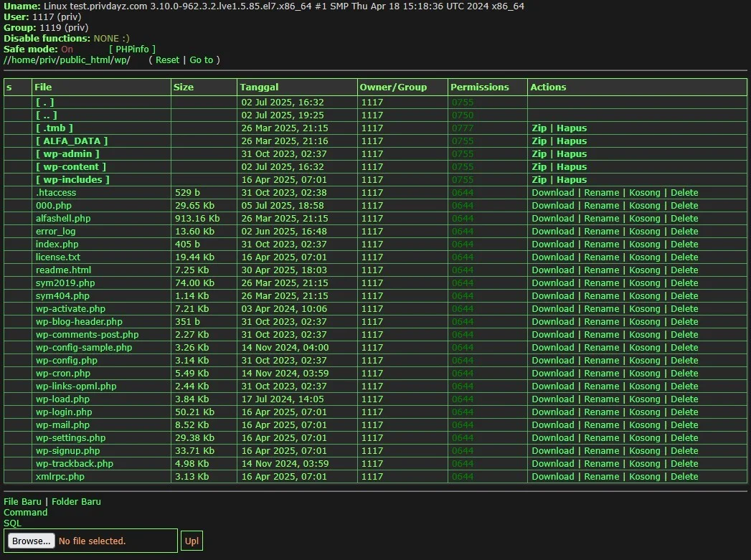The height and width of the screenshot is (560, 751).
Task: Zip the ALFA_DATA folder
Action: coord(539,141)
